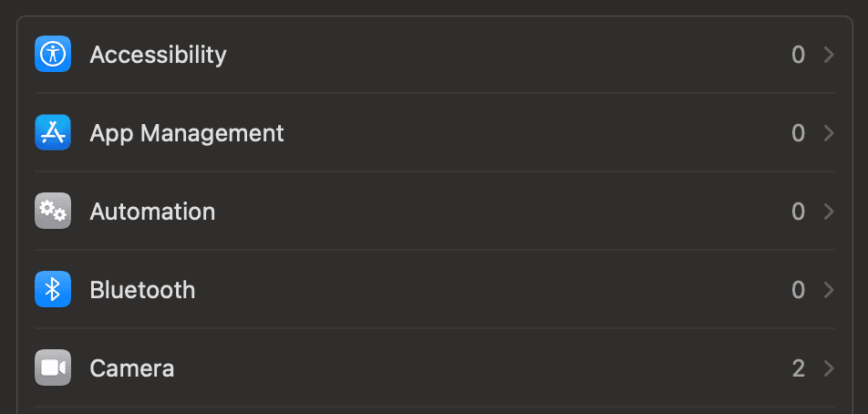Expand the App Management row chevron

click(x=829, y=133)
